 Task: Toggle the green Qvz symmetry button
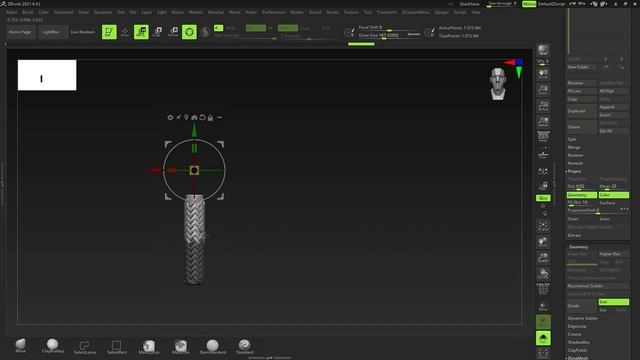[543, 198]
